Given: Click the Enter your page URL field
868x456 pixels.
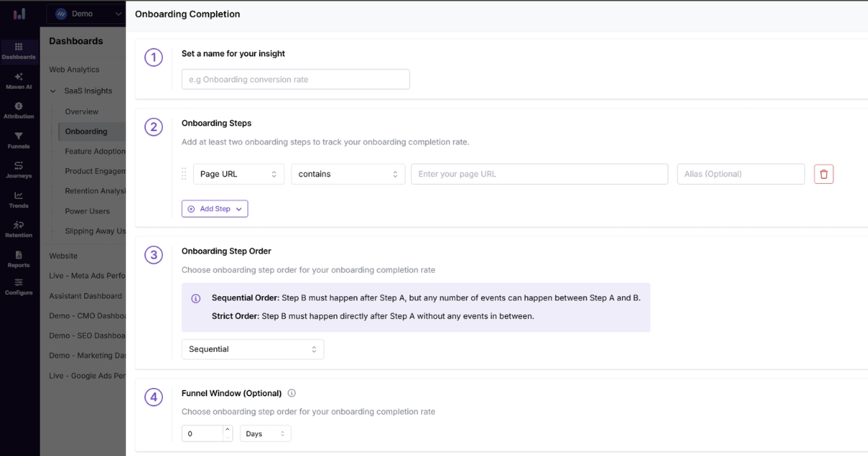Looking at the screenshot, I should [x=539, y=174].
